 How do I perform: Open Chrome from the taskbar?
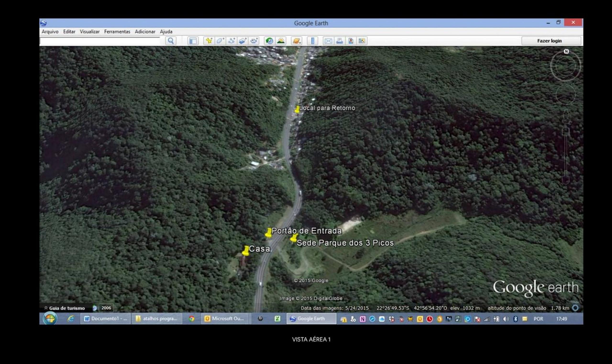(x=192, y=319)
